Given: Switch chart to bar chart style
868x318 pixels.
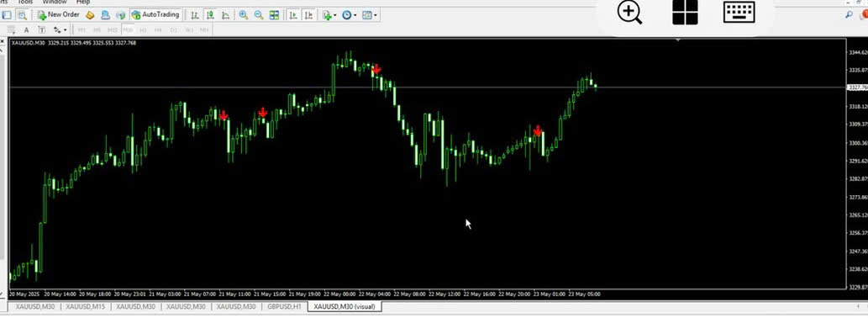Looking at the screenshot, I should (194, 15).
